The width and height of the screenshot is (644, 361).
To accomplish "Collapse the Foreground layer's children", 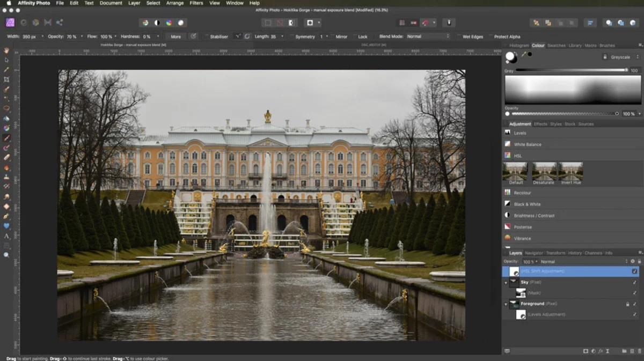I will [506, 304].
